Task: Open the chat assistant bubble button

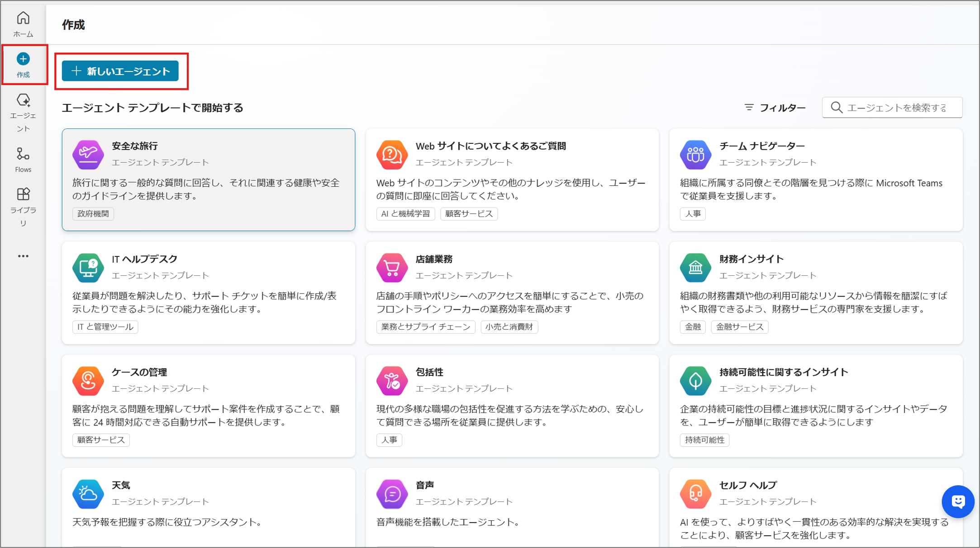Action: (x=958, y=501)
